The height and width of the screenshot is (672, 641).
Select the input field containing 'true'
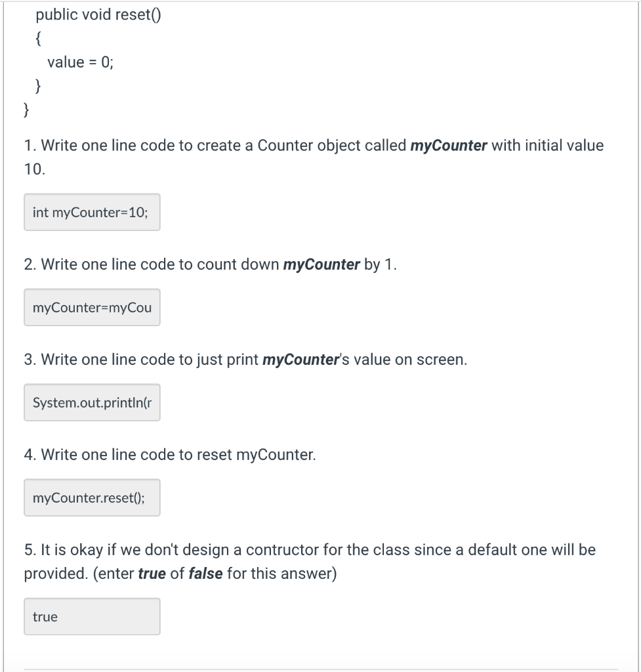click(92, 616)
